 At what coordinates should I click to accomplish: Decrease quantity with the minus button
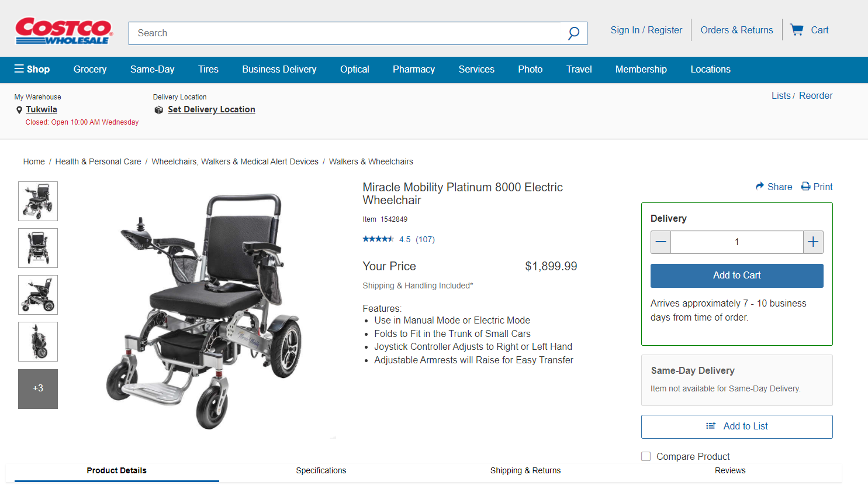tap(661, 242)
